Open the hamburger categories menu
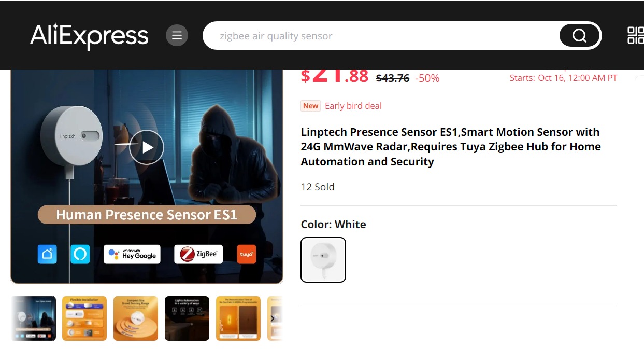644x361 pixels. click(x=177, y=35)
